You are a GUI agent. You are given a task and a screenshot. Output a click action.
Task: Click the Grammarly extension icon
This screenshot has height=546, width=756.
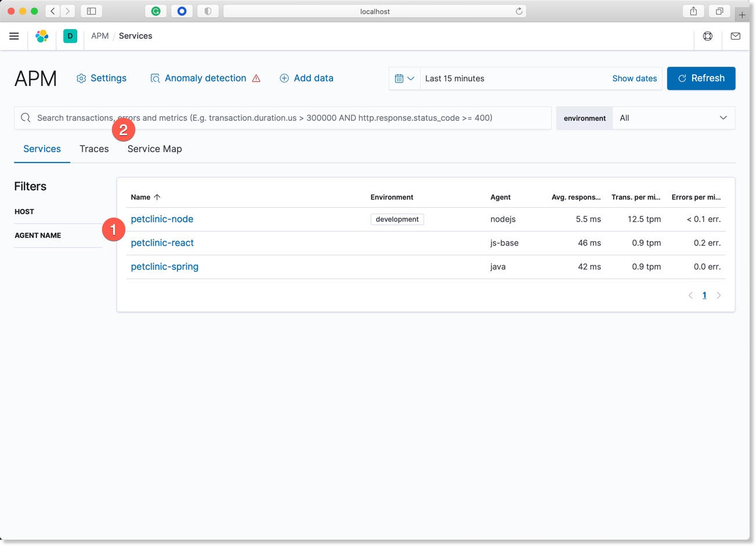click(x=155, y=11)
